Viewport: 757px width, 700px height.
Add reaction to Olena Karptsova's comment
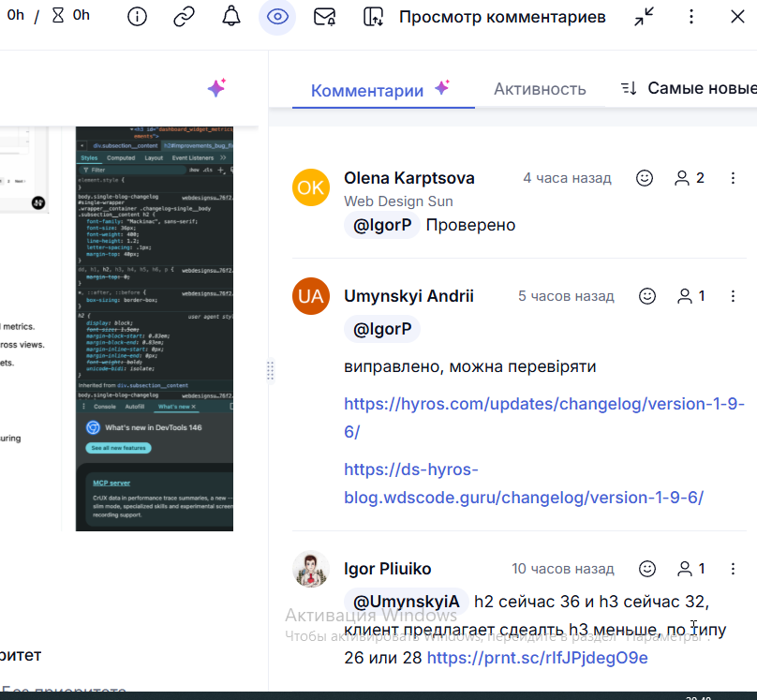[645, 178]
